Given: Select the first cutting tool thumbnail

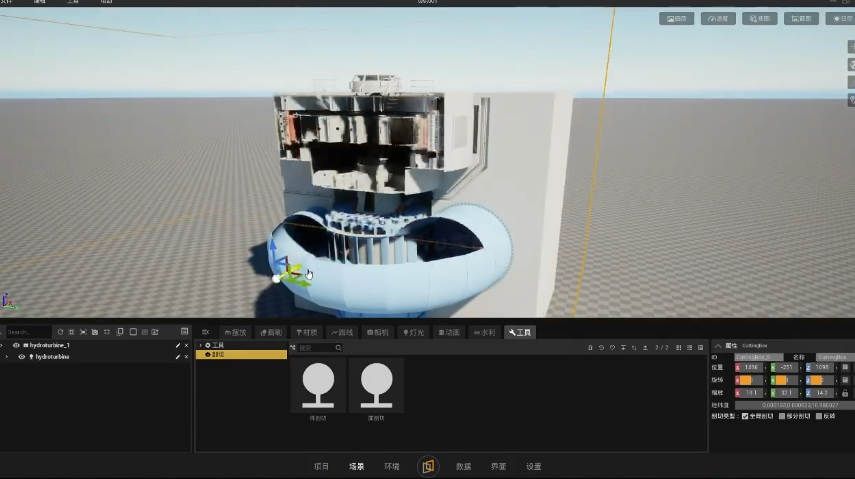Looking at the screenshot, I should [318, 386].
